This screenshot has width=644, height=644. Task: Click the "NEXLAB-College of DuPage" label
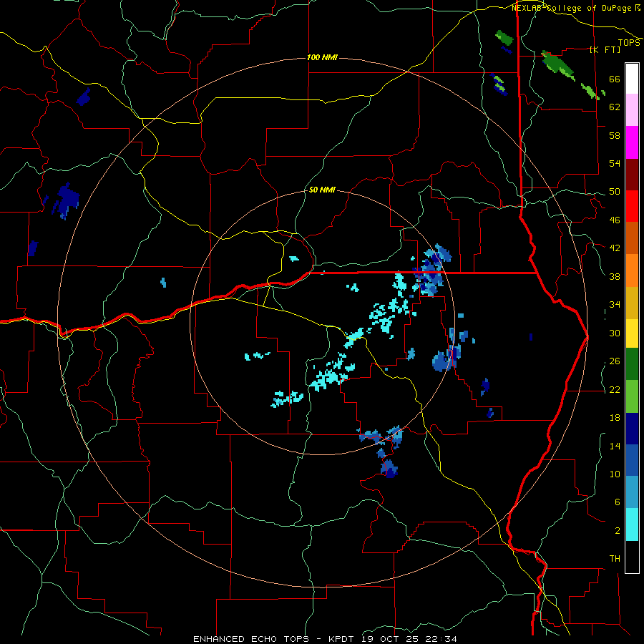(x=571, y=8)
